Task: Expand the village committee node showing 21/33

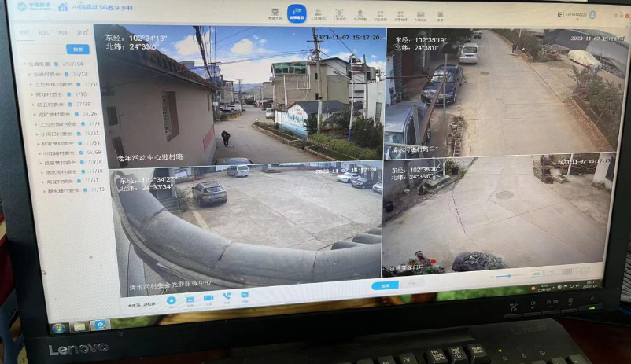Action: click(x=39, y=144)
